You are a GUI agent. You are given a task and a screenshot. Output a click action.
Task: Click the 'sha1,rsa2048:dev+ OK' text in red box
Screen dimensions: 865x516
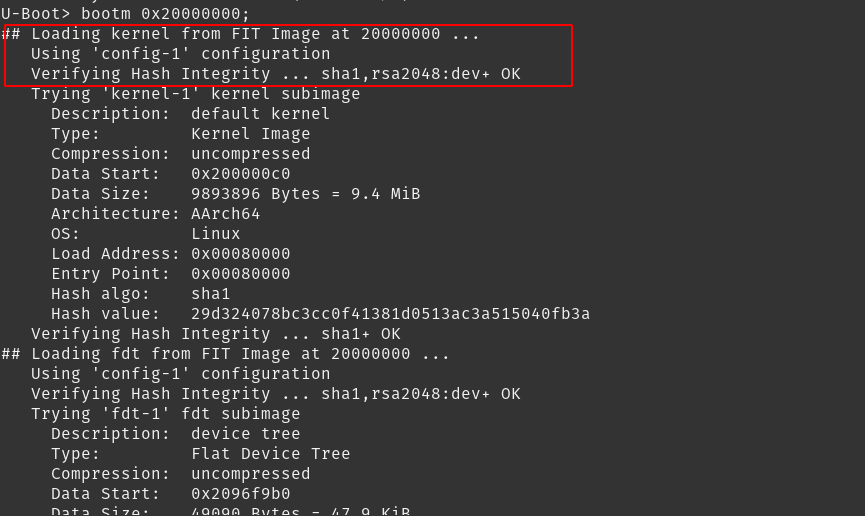click(x=421, y=74)
